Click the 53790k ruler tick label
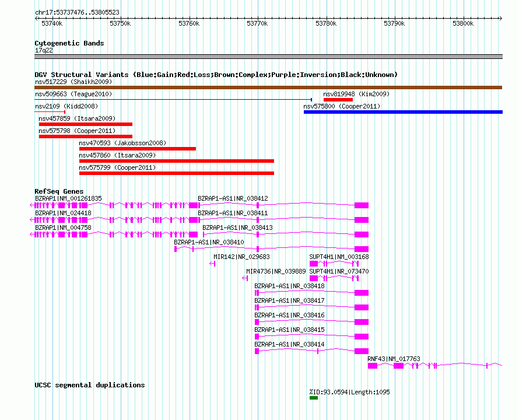 (394, 23)
